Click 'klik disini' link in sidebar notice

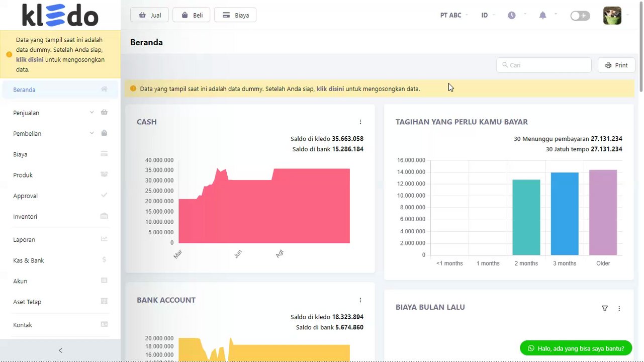click(30, 59)
